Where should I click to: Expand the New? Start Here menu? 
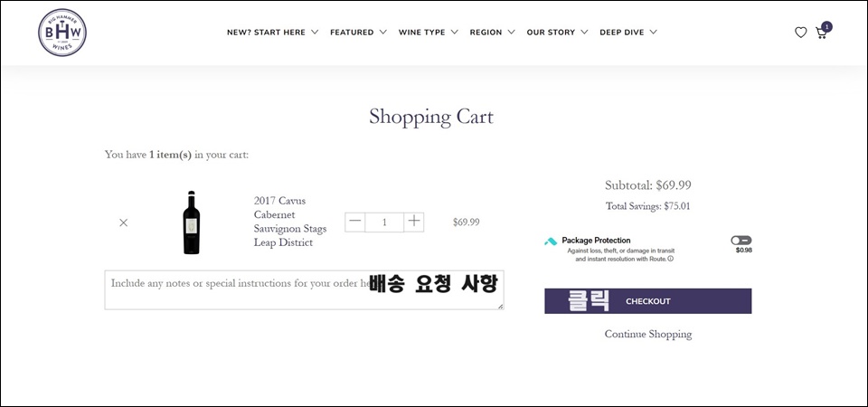point(272,33)
